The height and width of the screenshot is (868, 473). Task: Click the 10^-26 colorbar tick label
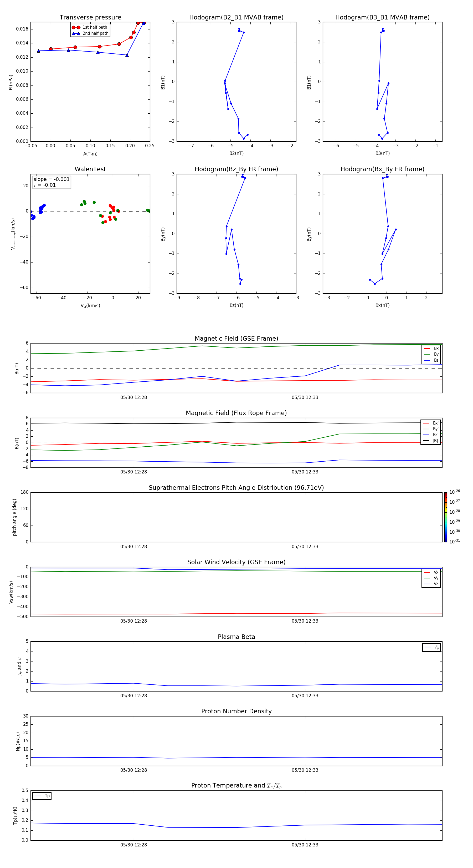click(455, 492)
